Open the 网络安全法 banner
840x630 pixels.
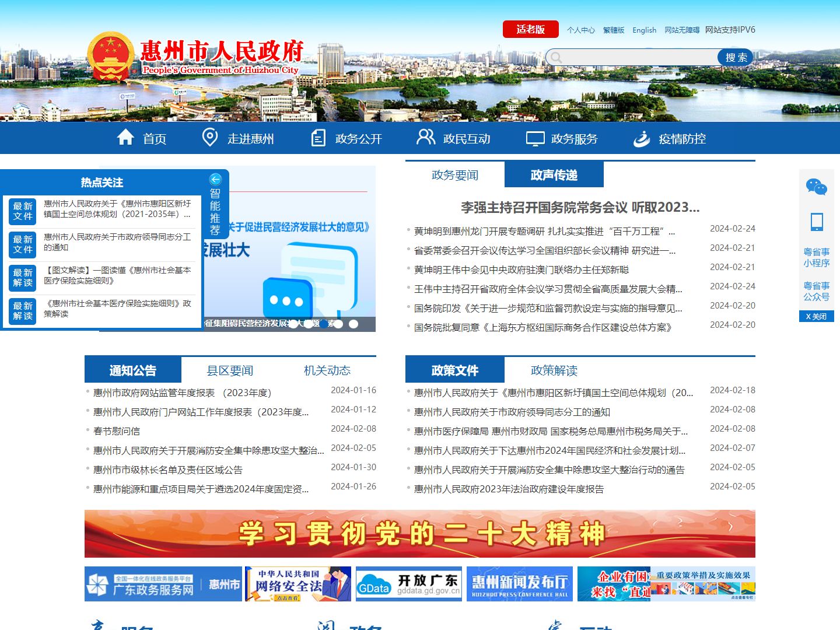(298, 584)
